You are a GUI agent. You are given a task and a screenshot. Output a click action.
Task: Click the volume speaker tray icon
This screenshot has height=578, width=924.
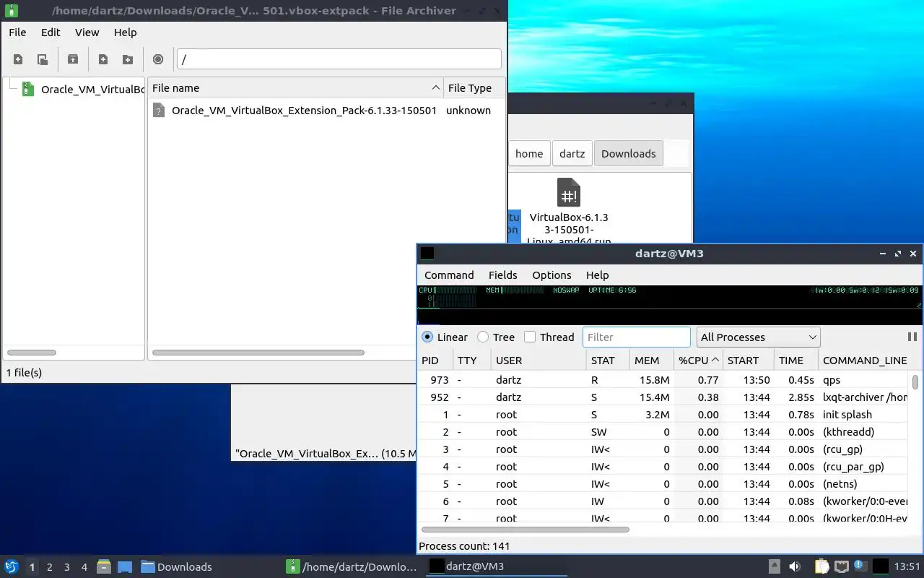[x=795, y=566]
